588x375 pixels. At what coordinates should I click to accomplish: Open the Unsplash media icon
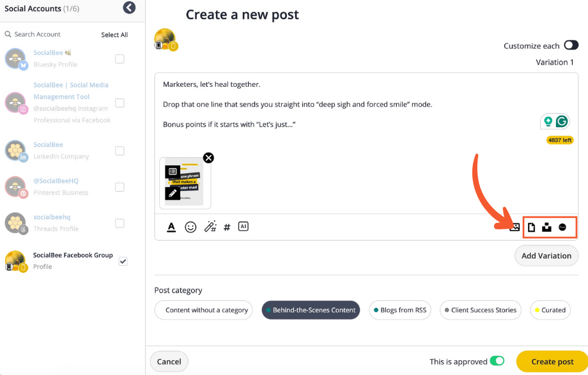pos(546,227)
